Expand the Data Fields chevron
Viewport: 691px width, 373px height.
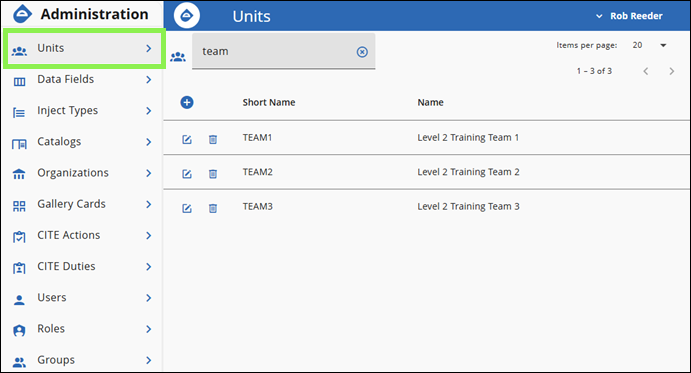(x=149, y=79)
